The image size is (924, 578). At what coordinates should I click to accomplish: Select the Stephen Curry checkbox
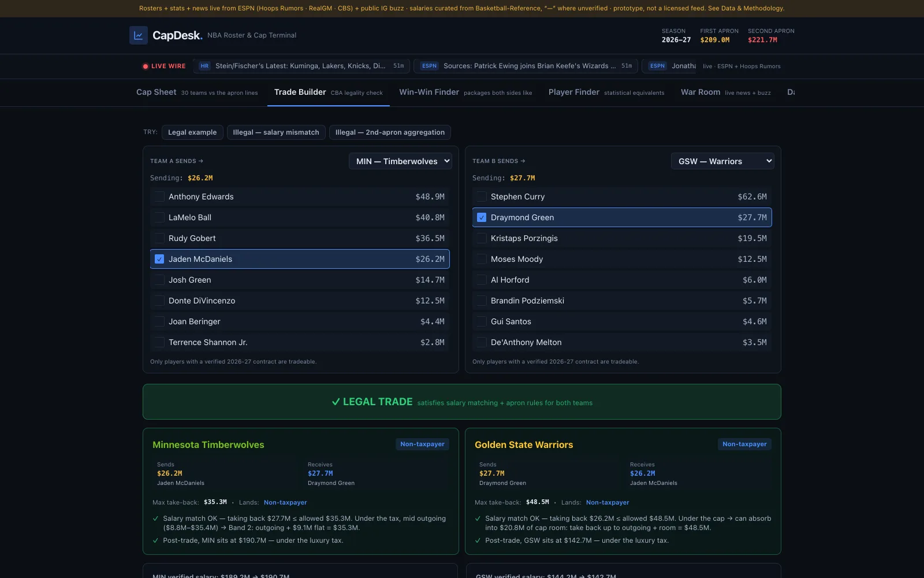[482, 197]
